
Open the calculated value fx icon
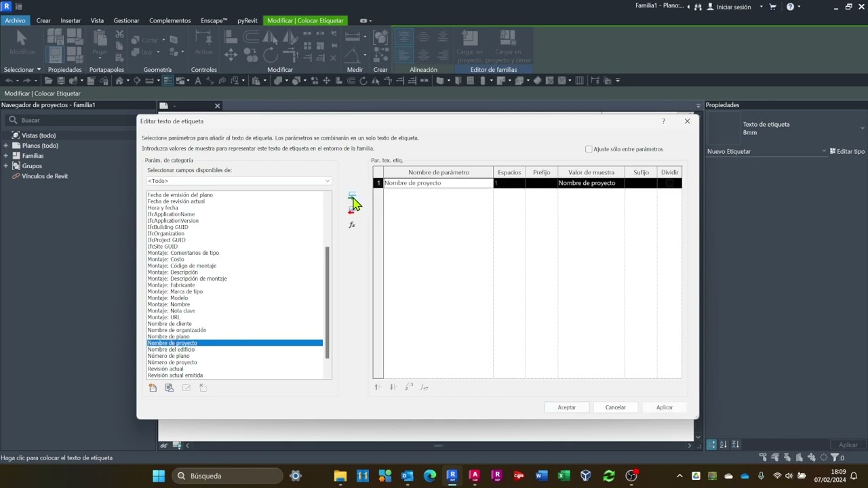351,225
